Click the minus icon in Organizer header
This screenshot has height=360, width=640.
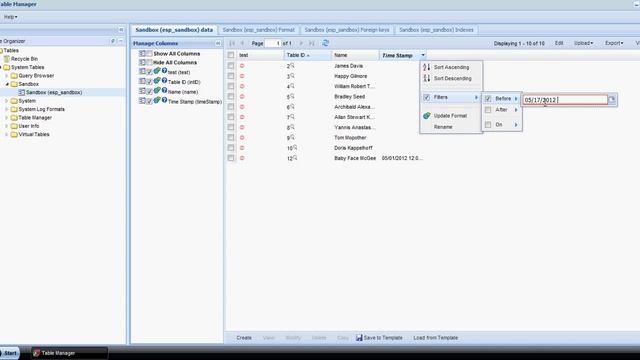click(x=121, y=41)
